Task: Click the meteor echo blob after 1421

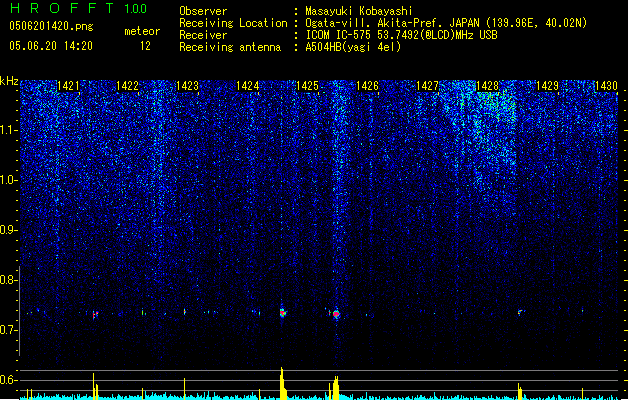Action: point(95,315)
